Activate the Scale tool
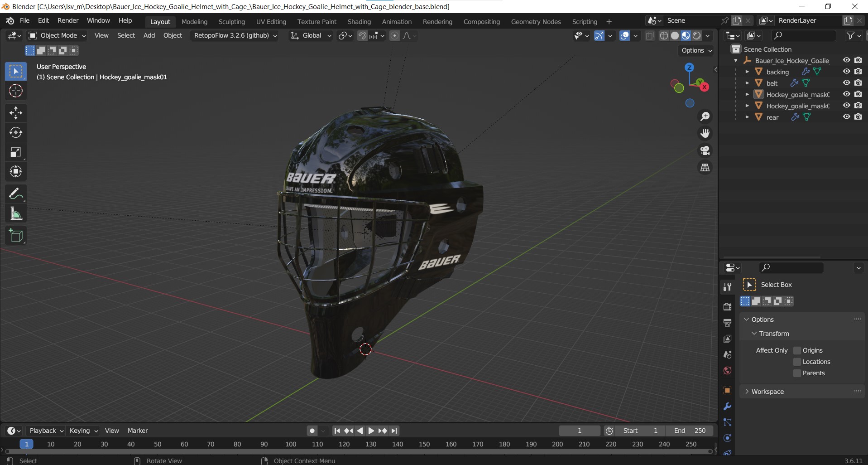 [16, 152]
